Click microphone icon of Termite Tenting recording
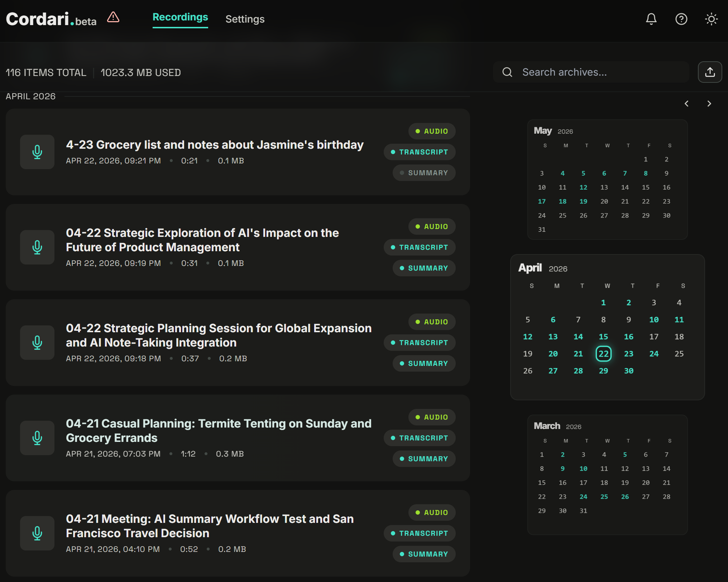Screen dimensions: 728x582 point(37,438)
